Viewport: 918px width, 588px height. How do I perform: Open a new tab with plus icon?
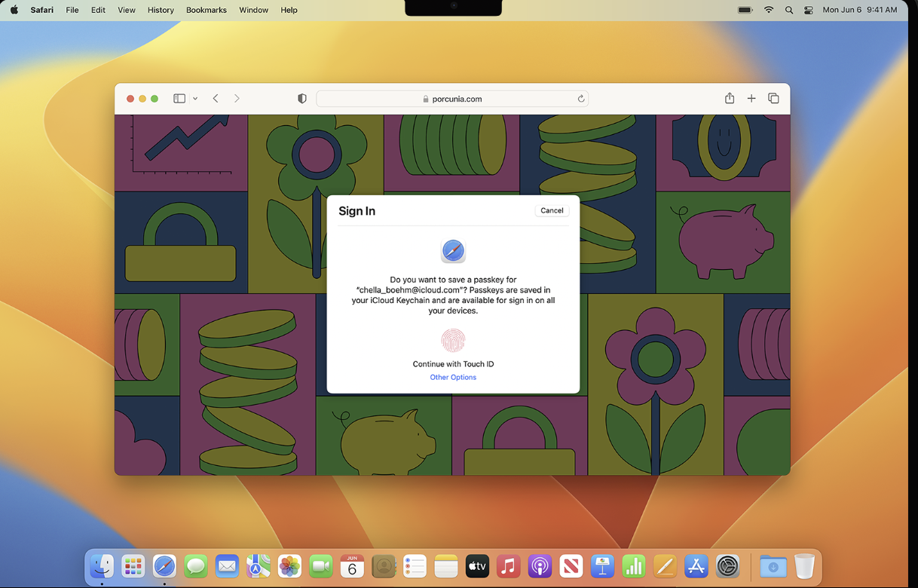coord(751,99)
